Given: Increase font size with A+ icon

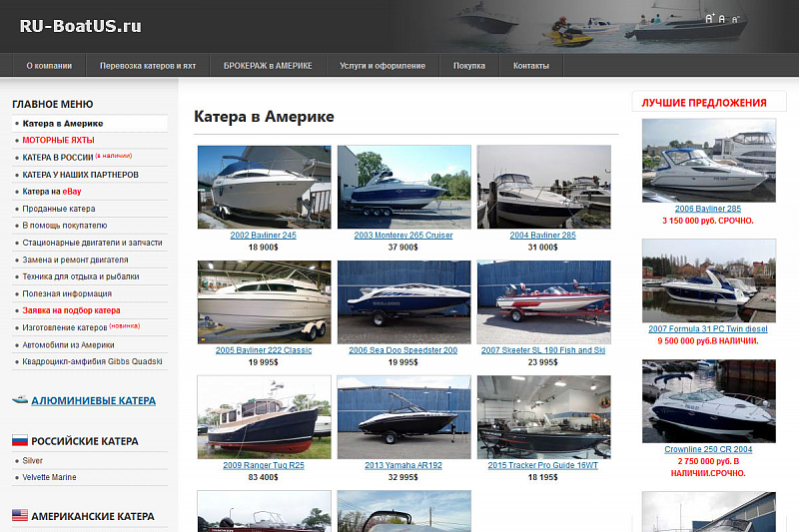Looking at the screenshot, I should tap(710, 19).
